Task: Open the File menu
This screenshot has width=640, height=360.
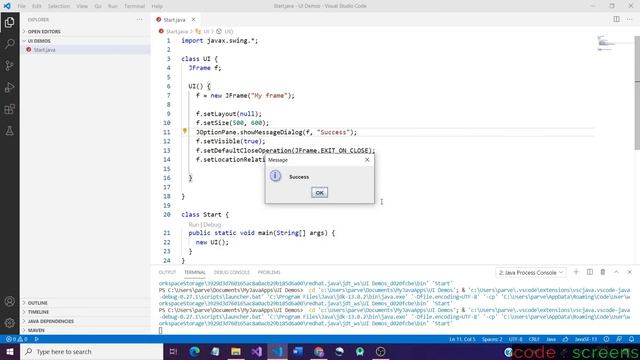Action: 22,6
